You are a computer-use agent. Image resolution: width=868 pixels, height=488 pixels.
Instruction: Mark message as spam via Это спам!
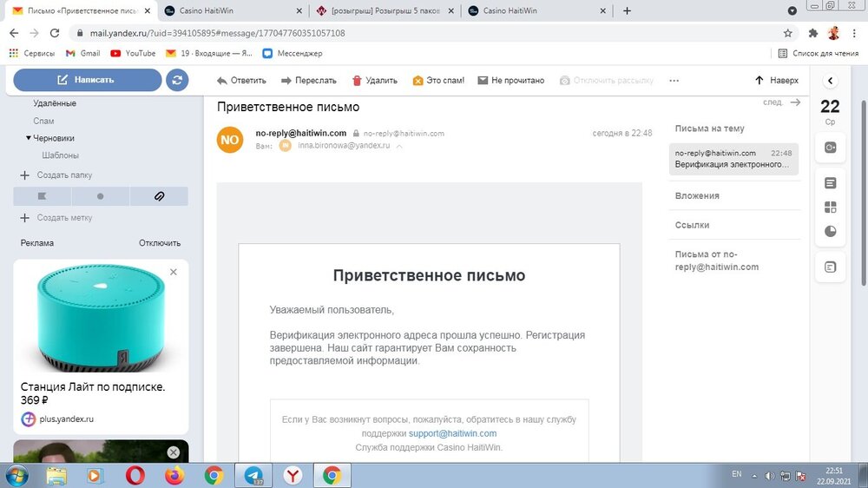pyautogui.click(x=438, y=80)
